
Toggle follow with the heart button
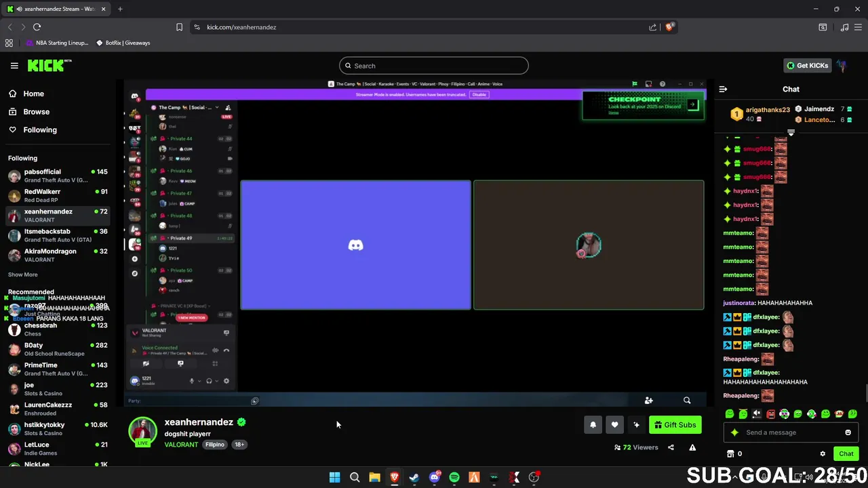tap(614, 425)
